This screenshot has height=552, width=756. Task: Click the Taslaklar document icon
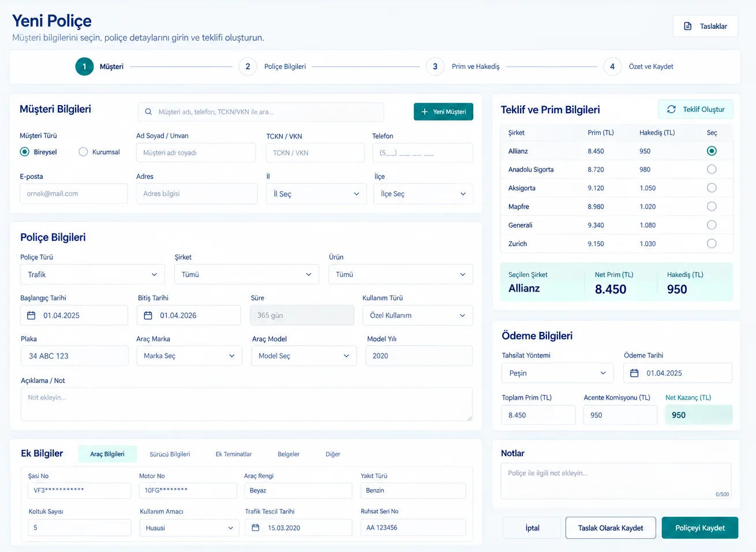(688, 27)
